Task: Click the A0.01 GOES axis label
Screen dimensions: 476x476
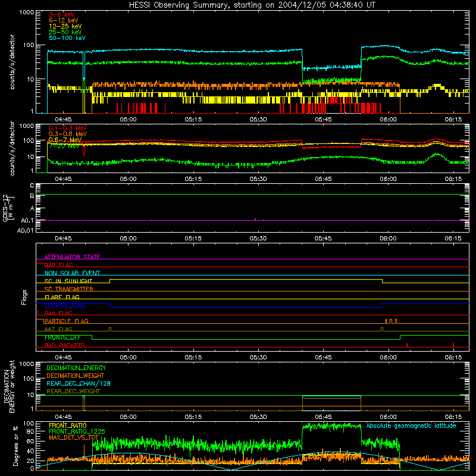Action: (25, 230)
